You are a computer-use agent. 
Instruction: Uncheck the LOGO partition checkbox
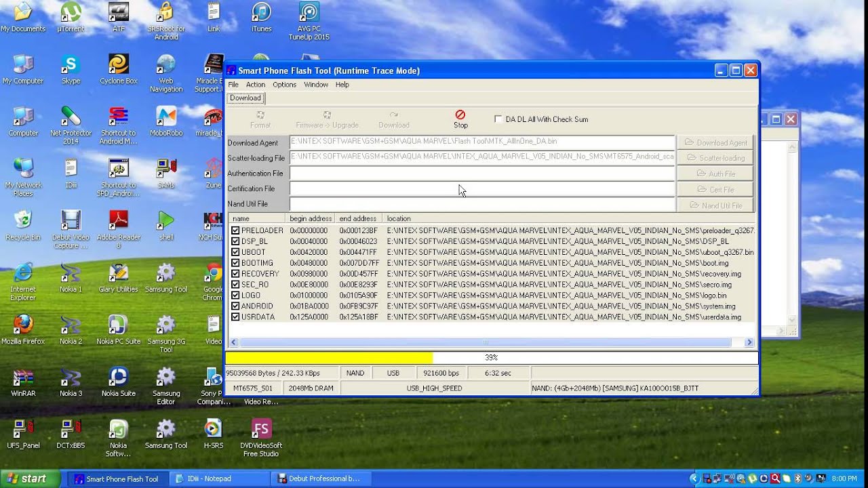(x=235, y=296)
